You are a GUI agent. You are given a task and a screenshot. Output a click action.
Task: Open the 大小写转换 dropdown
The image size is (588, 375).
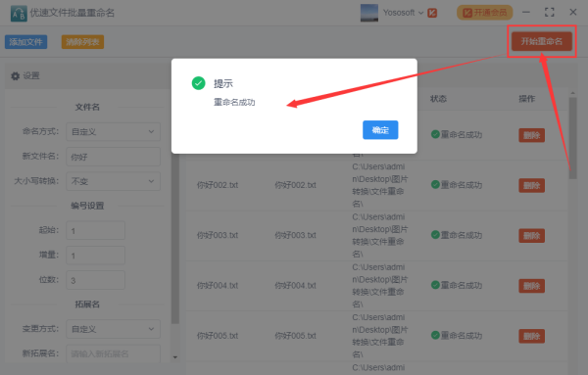(x=113, y=181)
